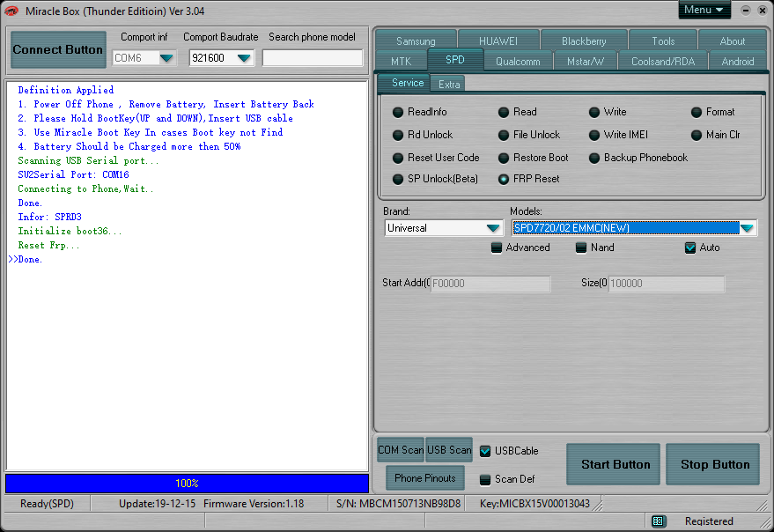Select the Restore Boot option
The image size is (774, 532).
click(x=533, y=158)
